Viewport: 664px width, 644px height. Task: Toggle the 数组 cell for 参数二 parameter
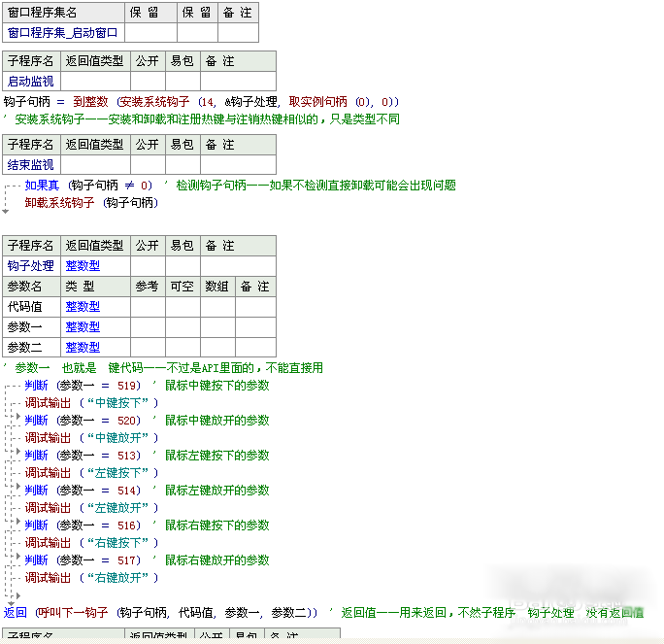tap(216, 348)
